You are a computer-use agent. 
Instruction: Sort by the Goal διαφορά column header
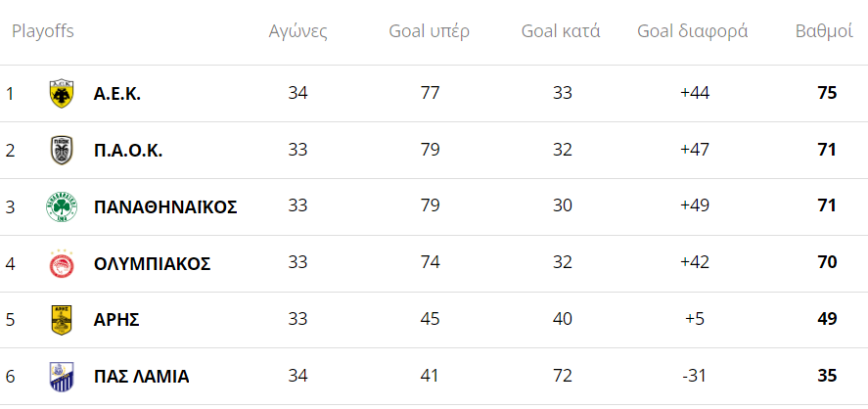(693, 31)
